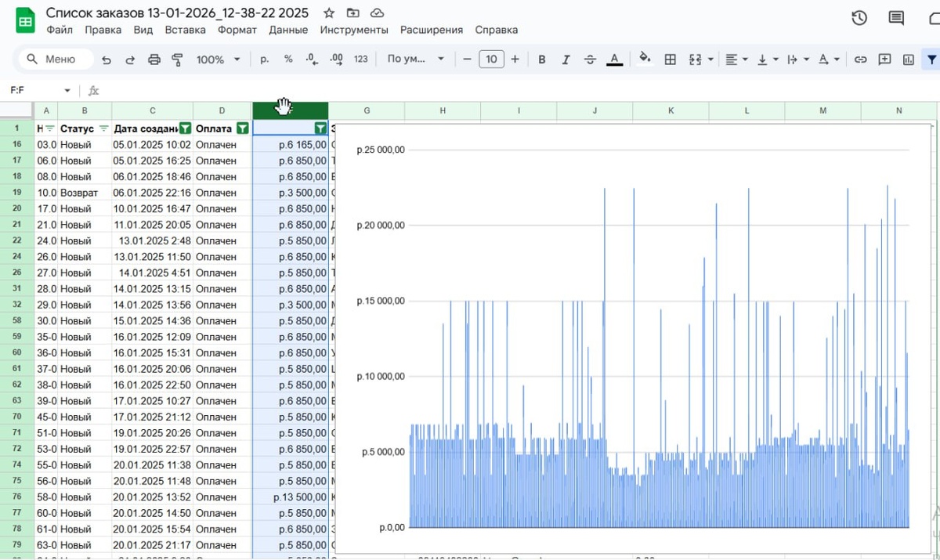The image size is (940, 560).
Task: Check cloud save status icon
Action: click(377, 13)
